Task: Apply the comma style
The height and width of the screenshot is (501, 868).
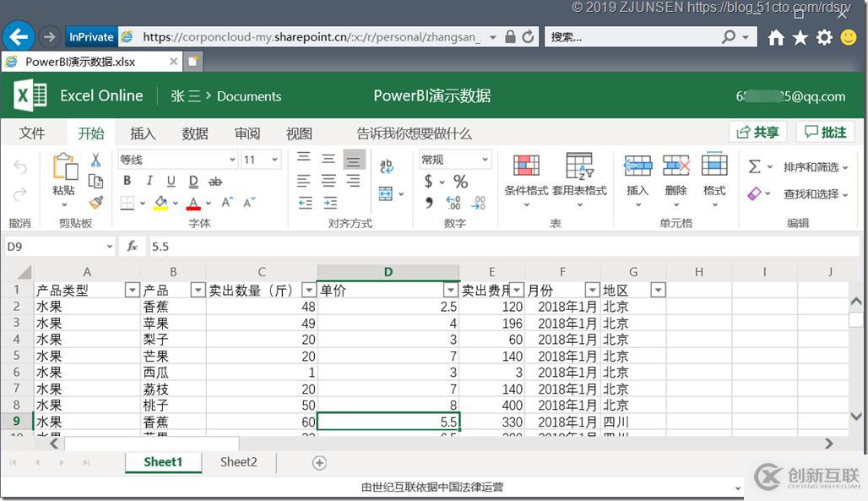Action: click(429, 203)
